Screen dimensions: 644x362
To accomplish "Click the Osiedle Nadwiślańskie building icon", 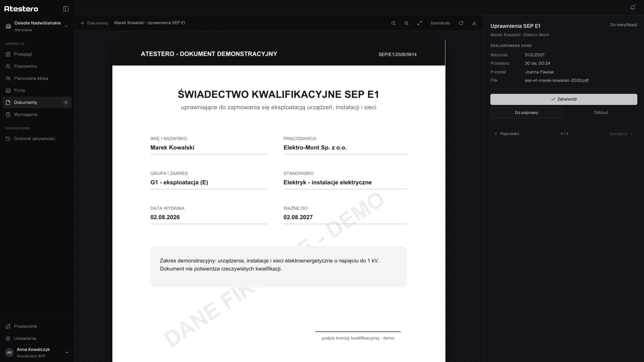I will 8,26.
